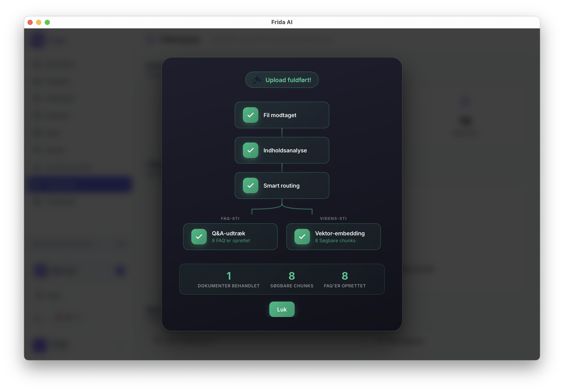564x392 pixels.
Task: Toggle the Indholdsanalyse completion checkmark
Action: click(x=251, y=150)
